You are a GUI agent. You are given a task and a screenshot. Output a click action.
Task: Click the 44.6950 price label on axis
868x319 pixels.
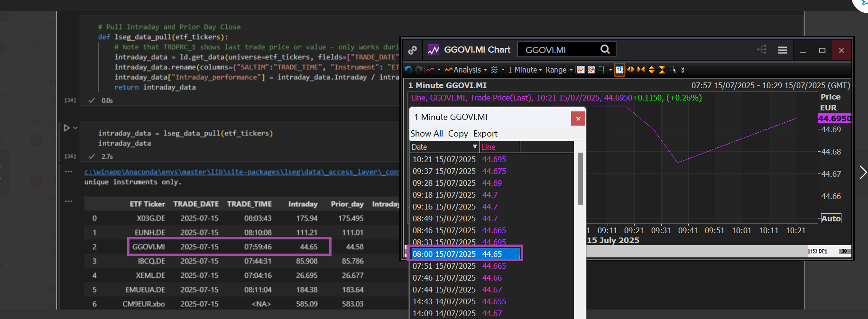coord(835,118)
